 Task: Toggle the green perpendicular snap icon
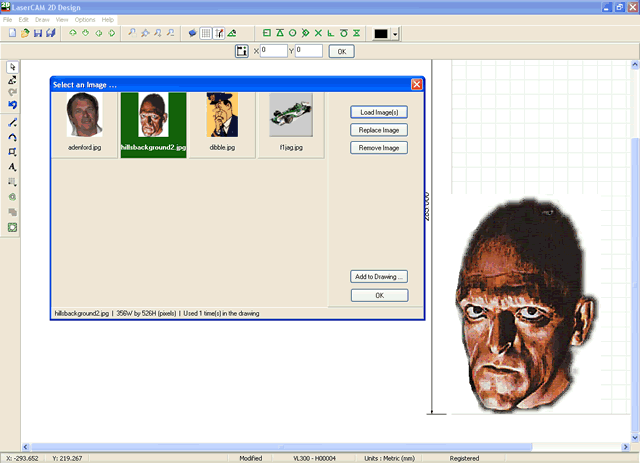coord(331,33)
